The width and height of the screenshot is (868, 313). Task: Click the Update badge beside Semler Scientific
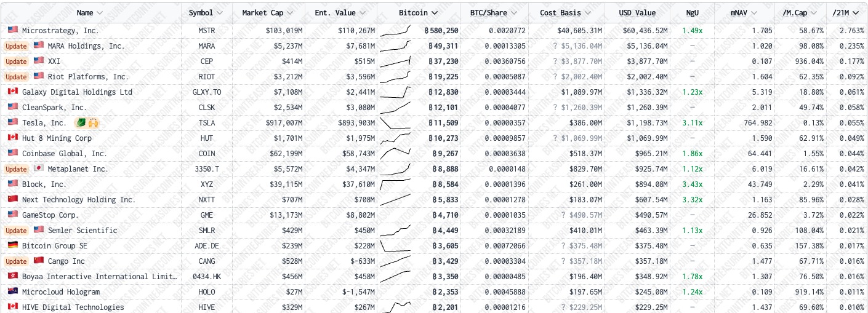[x=17, y=231]
